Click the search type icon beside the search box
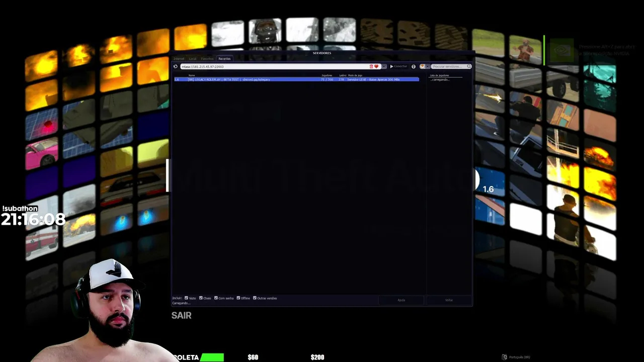Viewport: 644px width, 362px height. (x=422, y=66)
